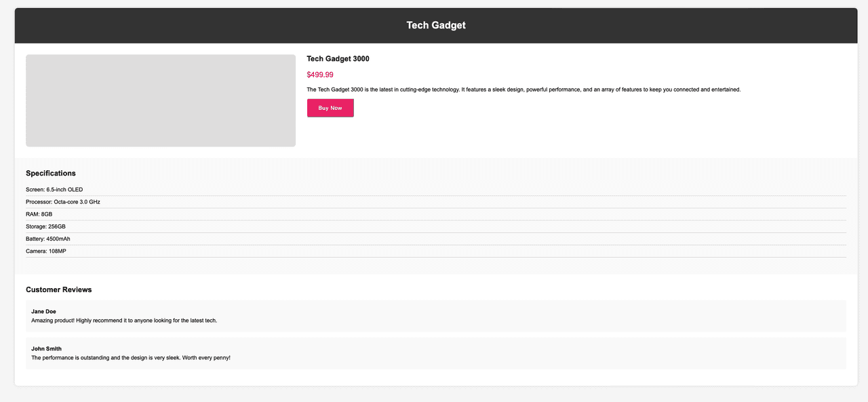Click the Camera 108MP specification

point(46,252)
